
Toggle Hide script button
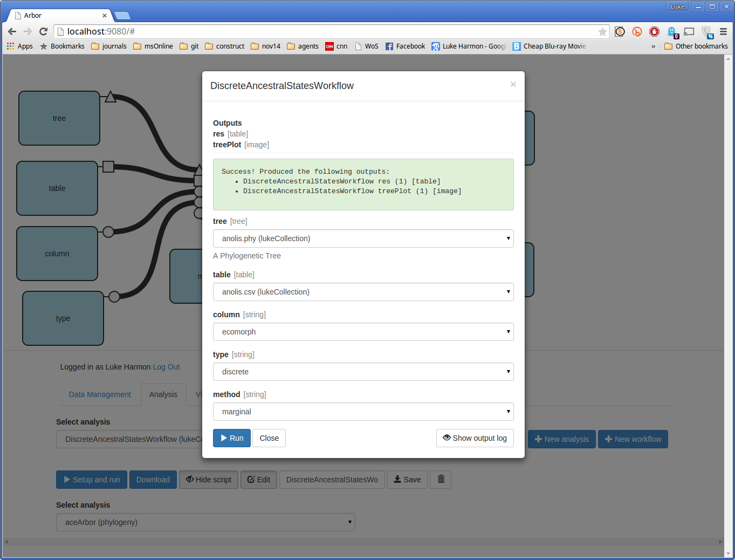click(x=209, y=479)
